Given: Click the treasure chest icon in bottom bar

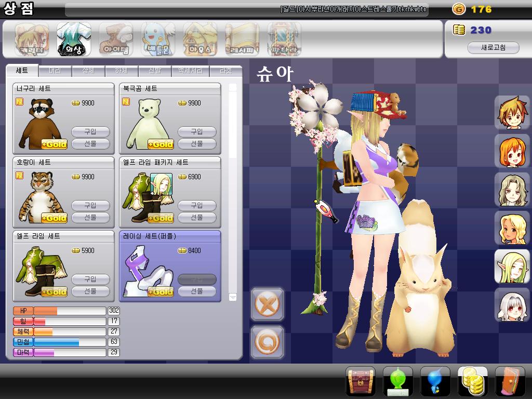Looking at the screenshot, I should click(x=360, y=381).
